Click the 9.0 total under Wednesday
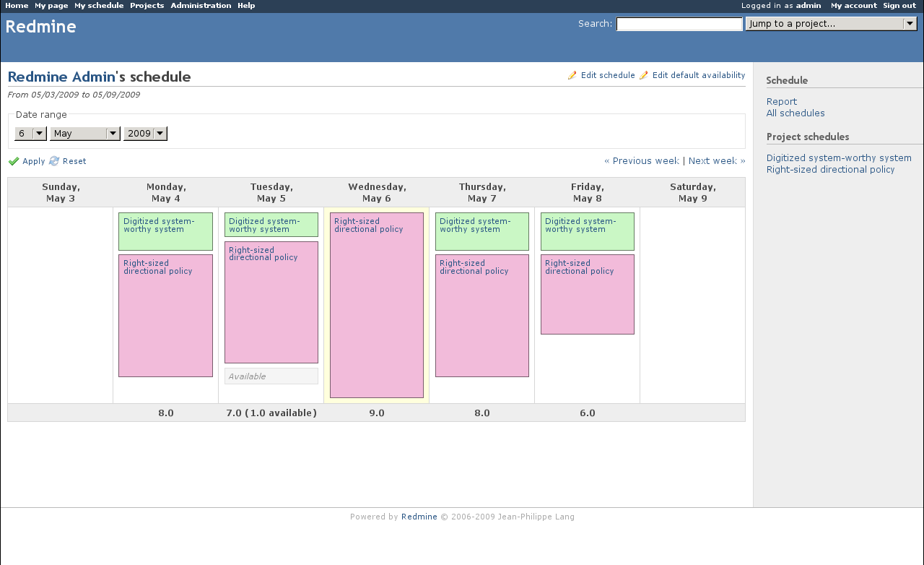 (377, 413)
